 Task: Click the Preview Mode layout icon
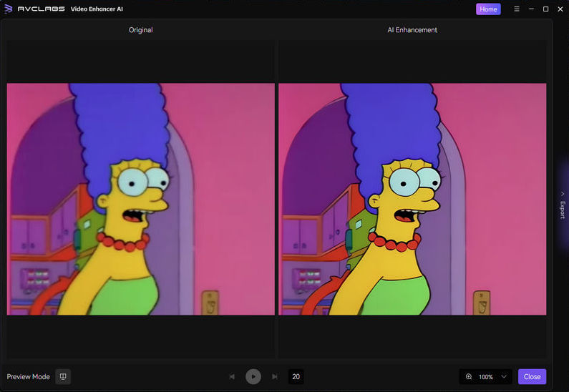(63, 376)
